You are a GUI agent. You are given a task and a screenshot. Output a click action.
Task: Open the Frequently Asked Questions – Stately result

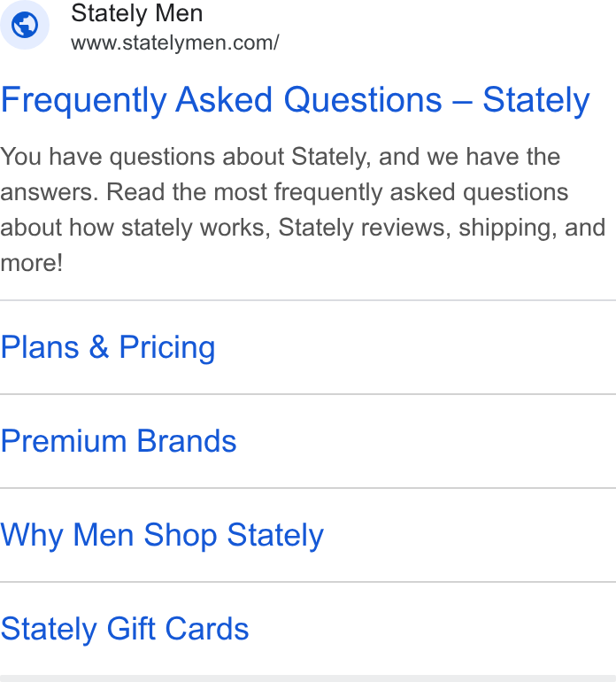pos(296,100)
